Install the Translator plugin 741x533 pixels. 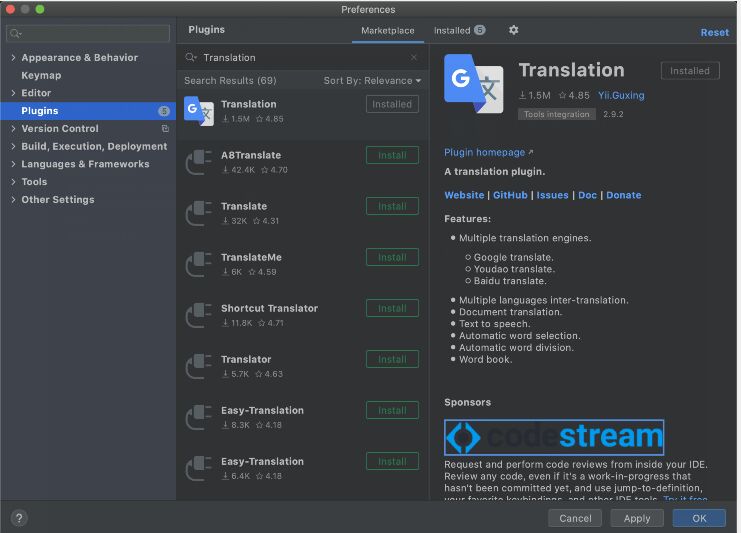(x=392, y=359)
